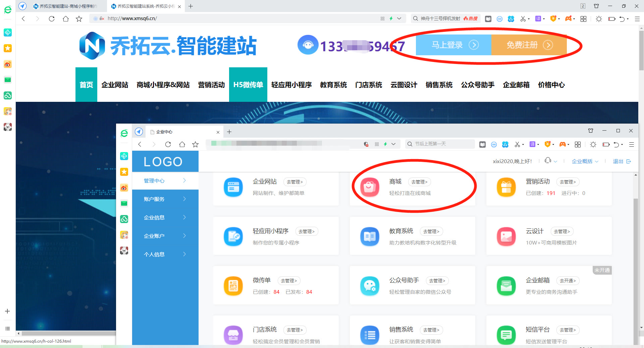Click the outer page horizontal scrollbar
Image resolution: width=644 pixels, height=348 pixels.
tap(69, 333)
